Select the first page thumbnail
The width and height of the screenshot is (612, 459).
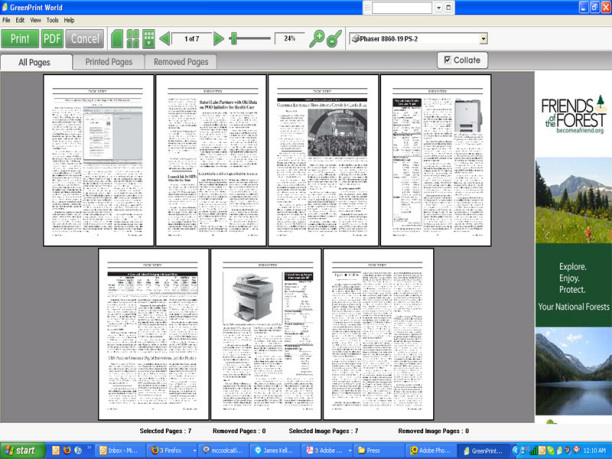coord(98,160)
